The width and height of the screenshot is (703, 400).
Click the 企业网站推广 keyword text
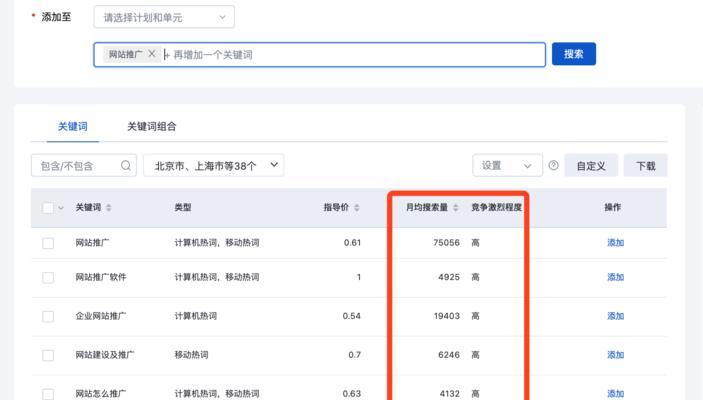pyautogui.click(x=101, y=316)
